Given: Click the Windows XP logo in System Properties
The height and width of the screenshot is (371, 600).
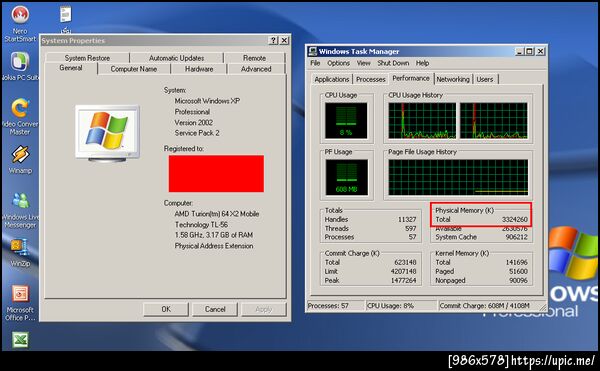Looking at the screenshot, I should [x=108, y=133].
